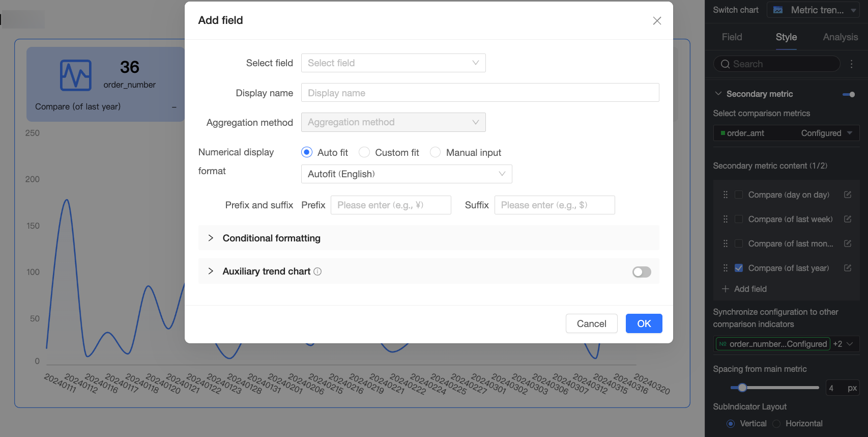Image resolution: width=868 pixels, height=437 pixels.
Task: Open the more options icon beside Search
Action: click(852, 64)
